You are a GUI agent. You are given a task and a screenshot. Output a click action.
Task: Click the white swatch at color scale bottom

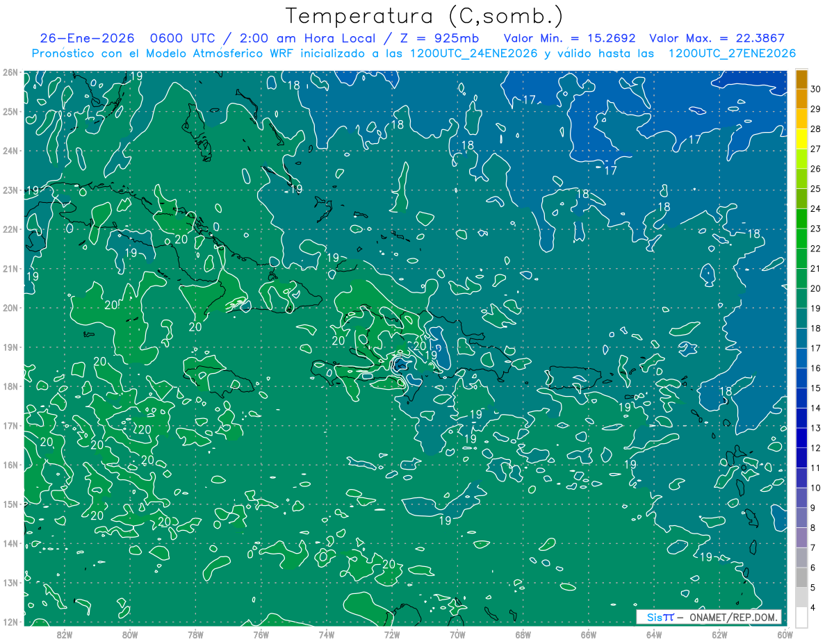click(801, 617)
